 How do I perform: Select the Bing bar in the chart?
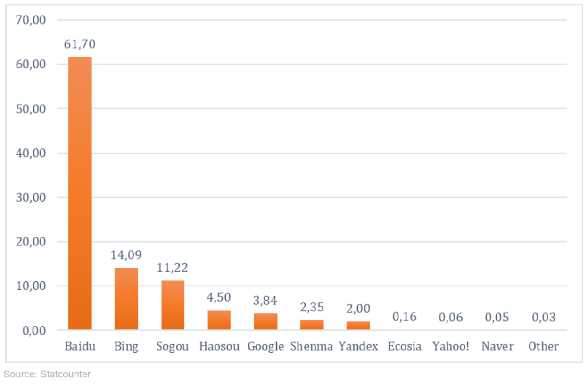(x=126, y=299)
